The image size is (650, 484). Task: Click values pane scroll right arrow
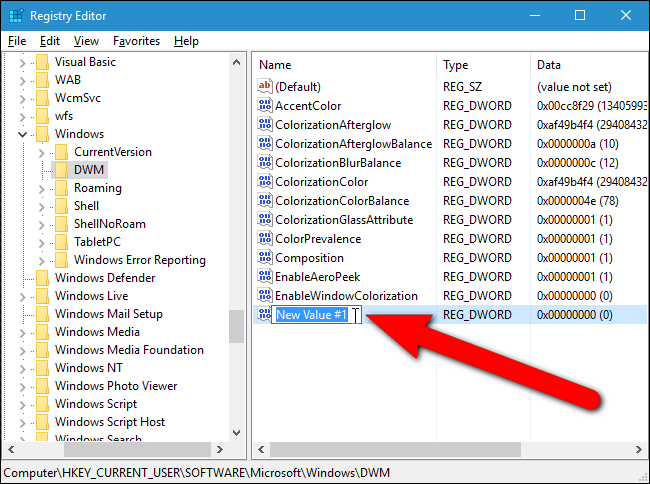[x=638, y=450]
